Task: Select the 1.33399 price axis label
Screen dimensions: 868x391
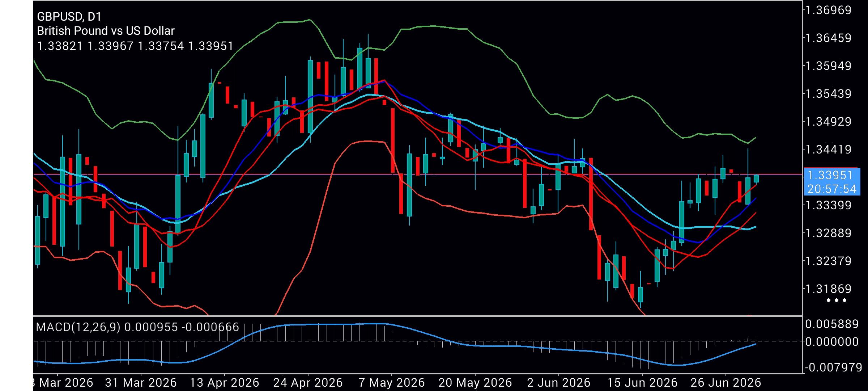Action: coord(828,205)
